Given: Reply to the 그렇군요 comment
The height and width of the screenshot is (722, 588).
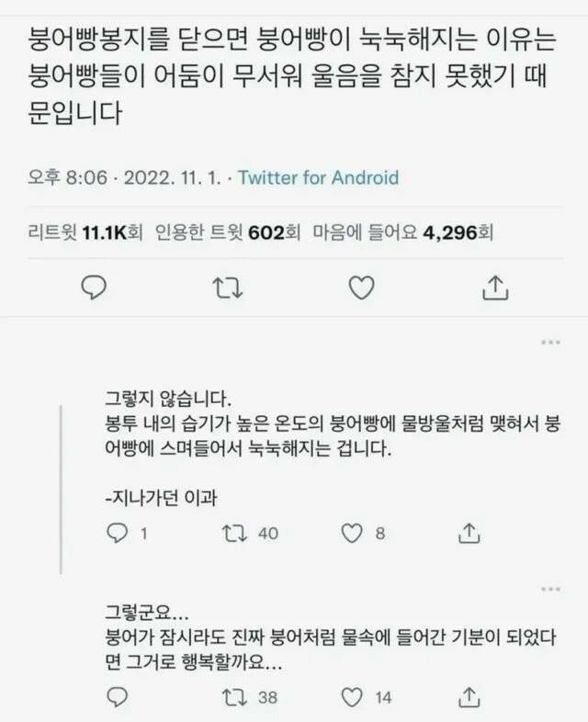Looking at the screenshot, I should pos(117,697).
